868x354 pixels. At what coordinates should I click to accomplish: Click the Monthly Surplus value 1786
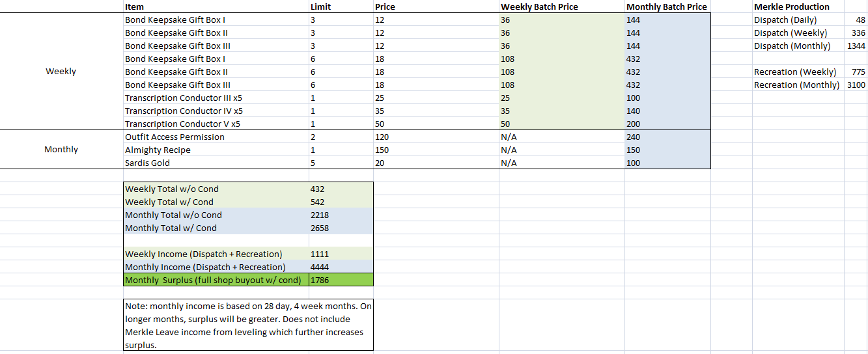click(341, 280)
